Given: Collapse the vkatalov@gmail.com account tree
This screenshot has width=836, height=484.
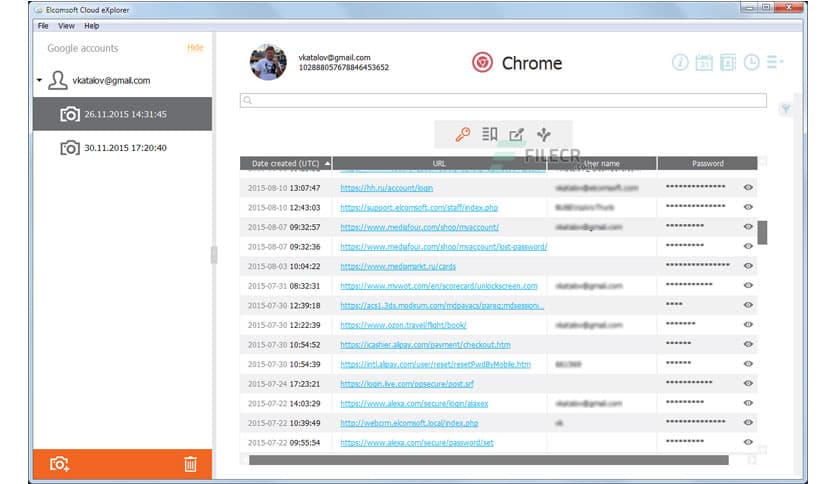Looking at the screenshot, I should [39, 80].
